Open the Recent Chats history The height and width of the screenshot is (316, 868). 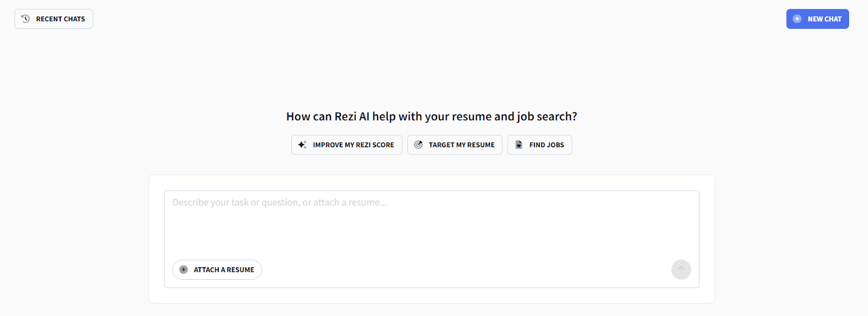pos(54,19)
